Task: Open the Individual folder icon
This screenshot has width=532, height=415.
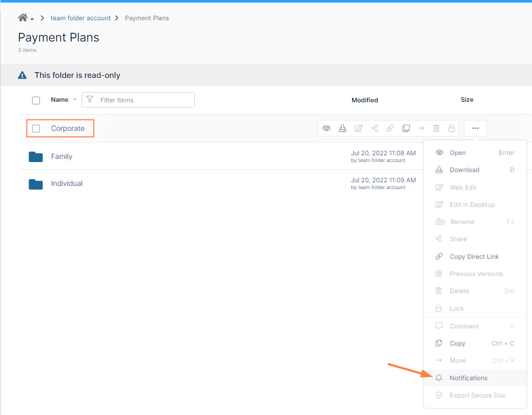Action: point(35,183)
